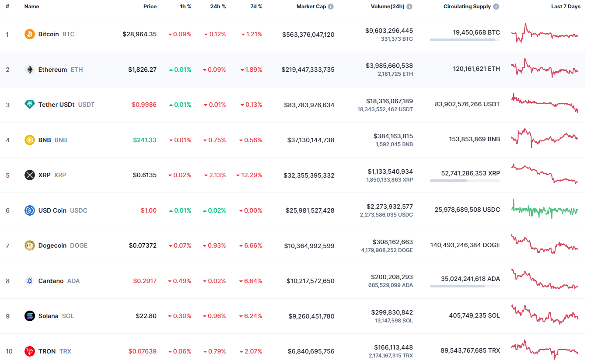Sort the table by 24h % column
The image size is (598, 364).
pos(218,6)
